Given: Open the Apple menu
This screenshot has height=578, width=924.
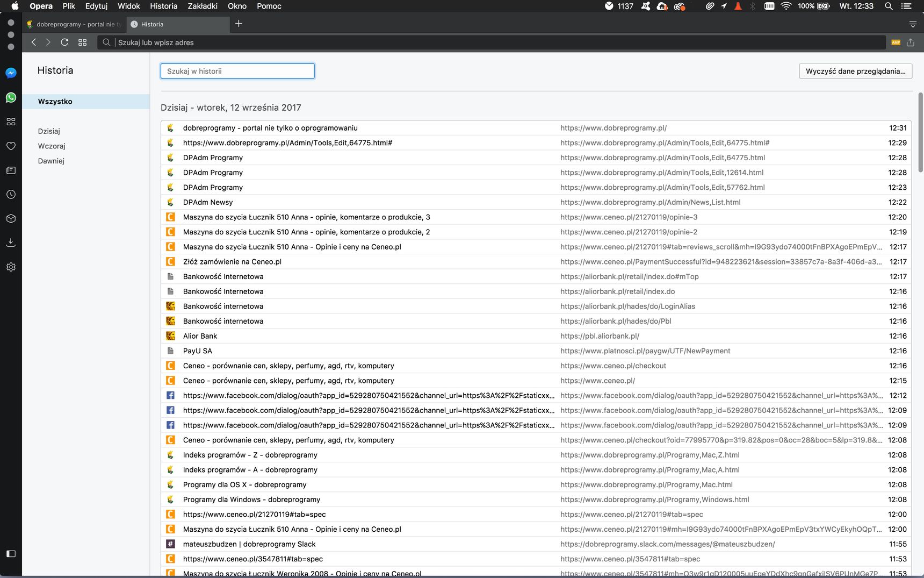Looking at the screenshot, I should [x=15, y=6].
